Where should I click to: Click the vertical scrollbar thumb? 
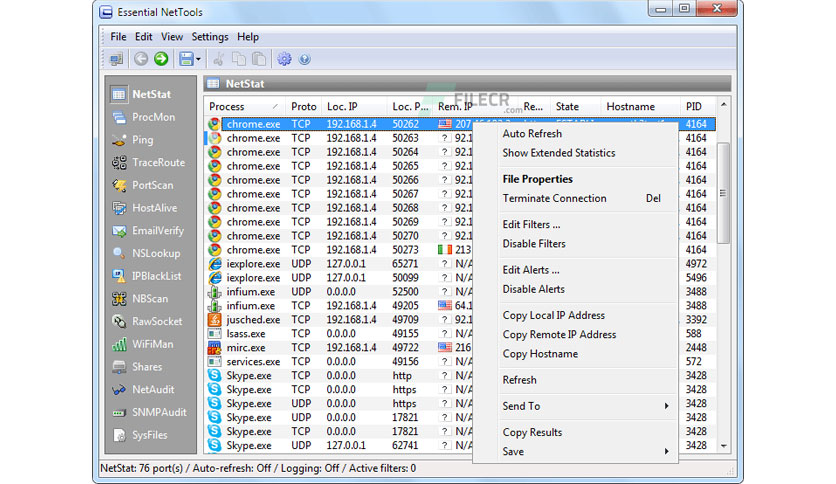click(x=724, y=193)
